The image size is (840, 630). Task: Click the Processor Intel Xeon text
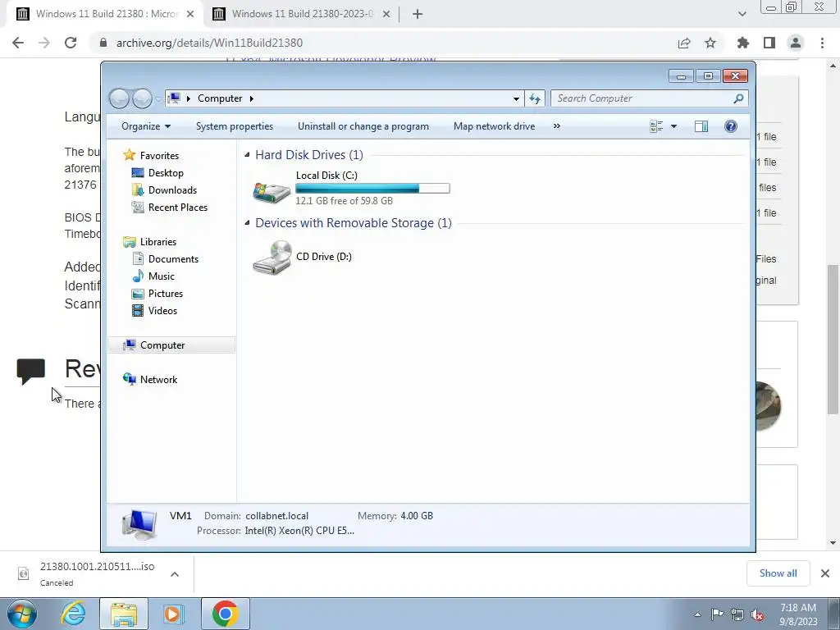[x=299, y=531]
